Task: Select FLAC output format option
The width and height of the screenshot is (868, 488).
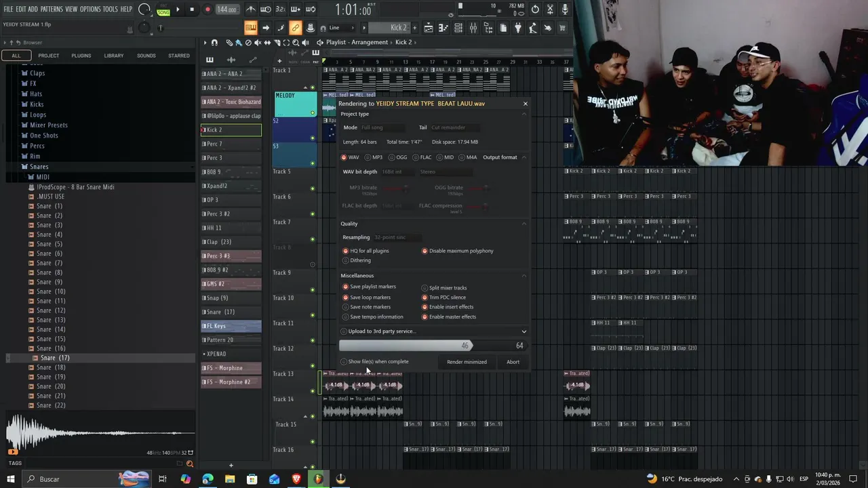Action: coord(422,157)
